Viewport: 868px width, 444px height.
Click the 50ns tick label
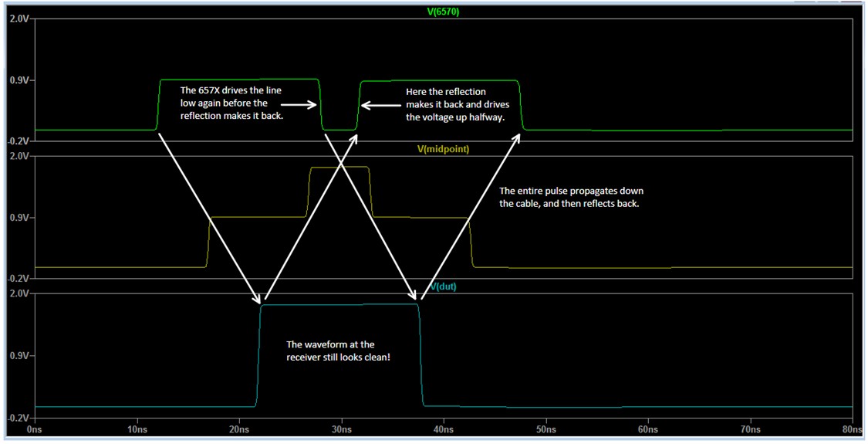coord(545,428)
